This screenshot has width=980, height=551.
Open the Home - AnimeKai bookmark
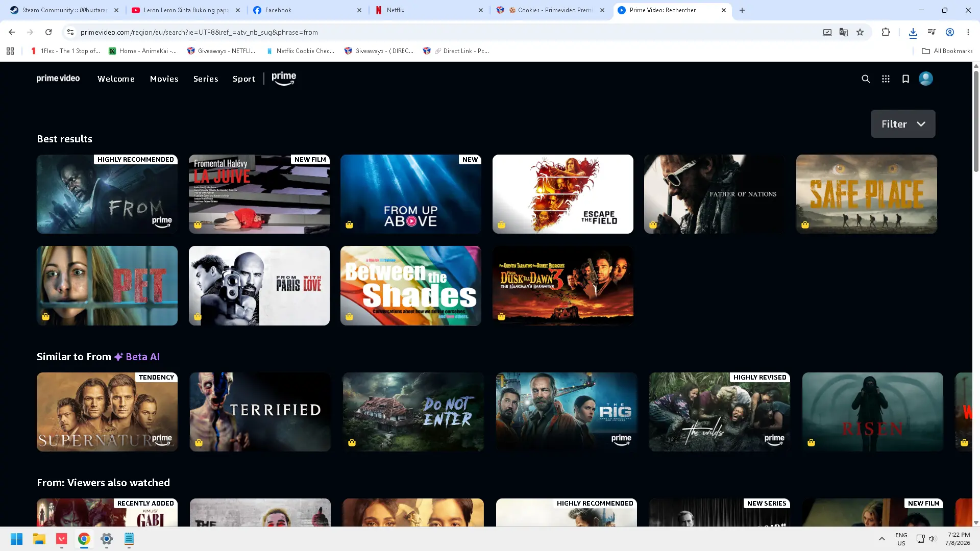(143, 51)
